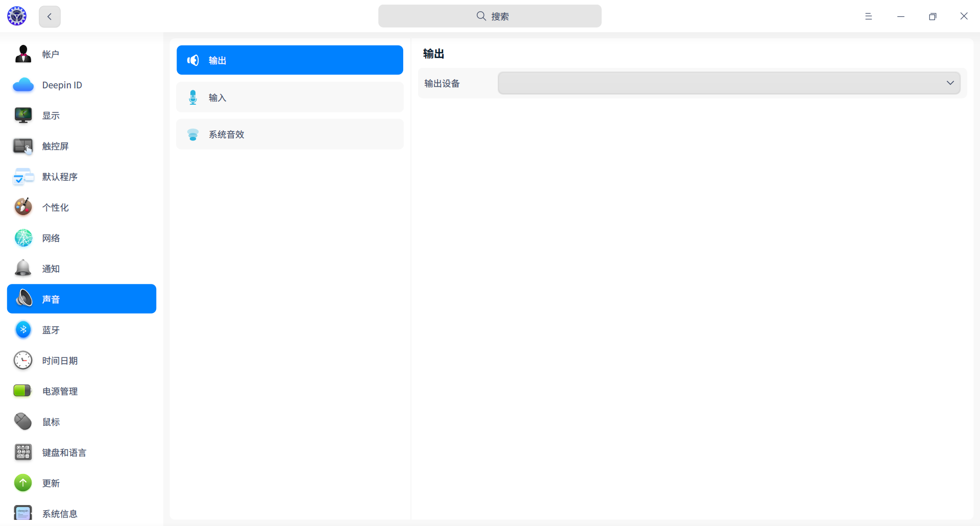Click the 默认程序 default apps icon

23,177
